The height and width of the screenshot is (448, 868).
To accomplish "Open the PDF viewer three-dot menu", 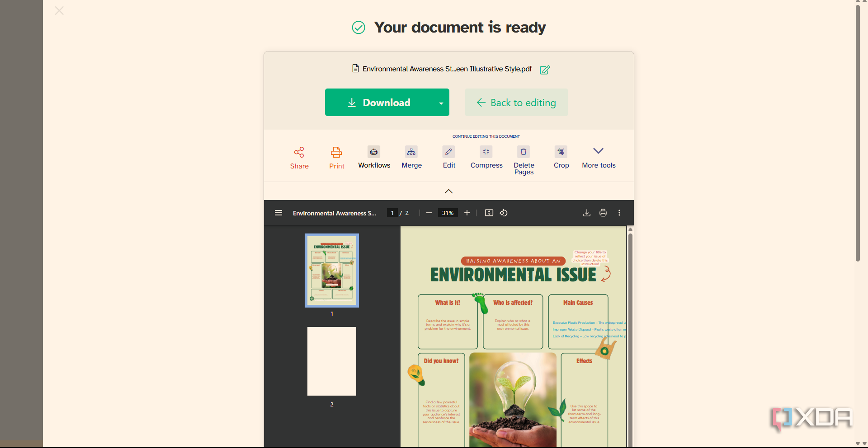I will 619,213.
